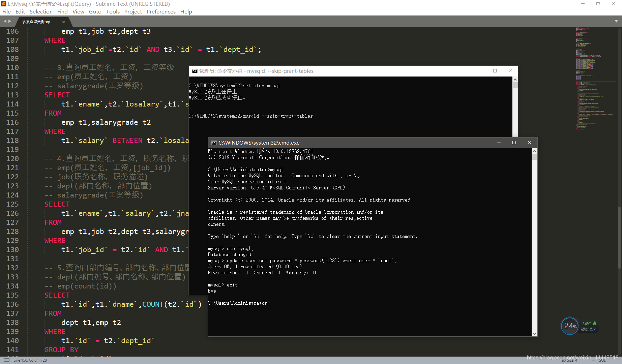Screen dimensions: 622x364
Task: Click 'update user set password' line in cmd
Action: [x=302, y=261]
